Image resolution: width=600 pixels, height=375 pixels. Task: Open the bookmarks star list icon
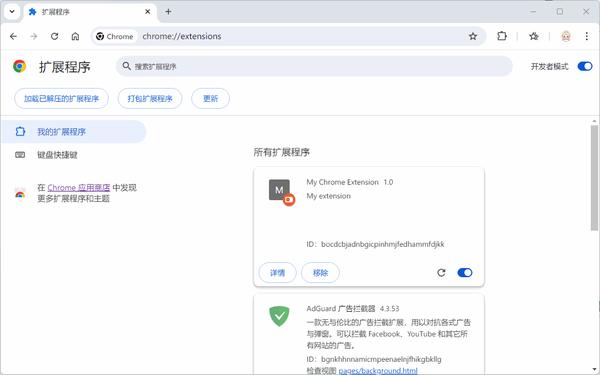(534, 36)
